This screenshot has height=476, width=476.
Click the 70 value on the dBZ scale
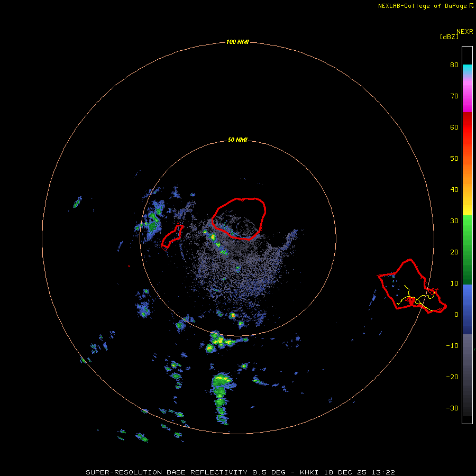454,96
